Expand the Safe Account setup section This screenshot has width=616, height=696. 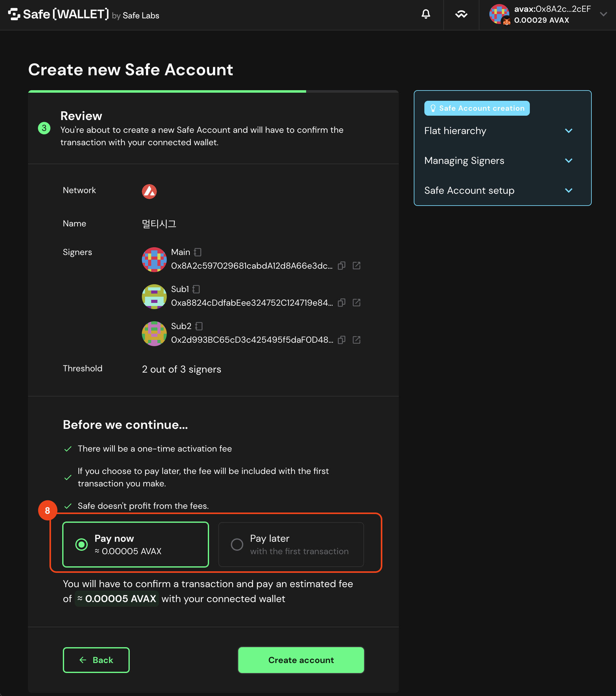pyautogui.click(x=498, y=190)
